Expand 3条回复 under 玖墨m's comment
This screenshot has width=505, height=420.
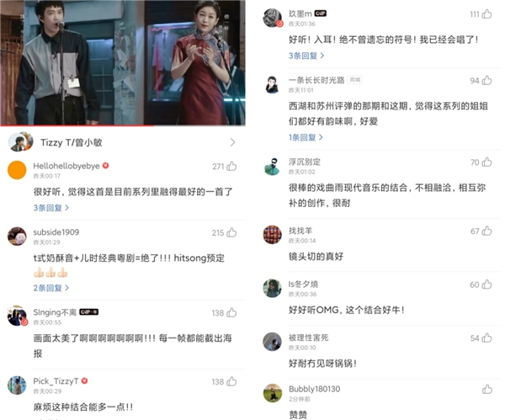(306, 56)
